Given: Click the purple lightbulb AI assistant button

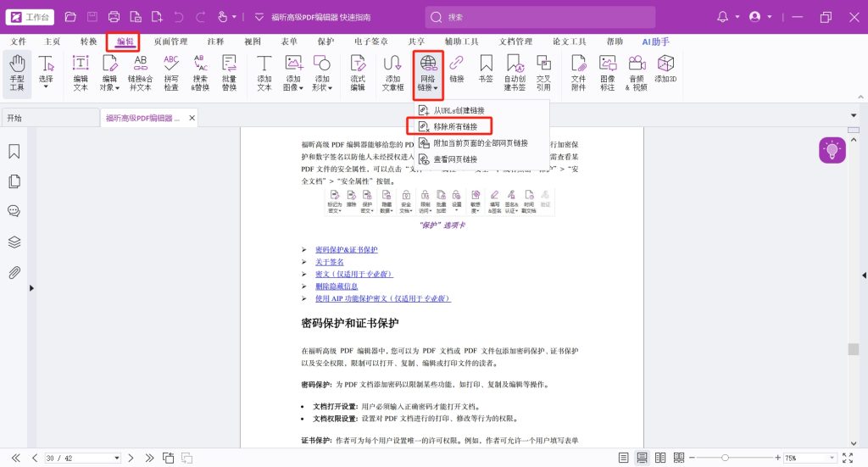Looking at the screenshot, I should coord(832,150).
